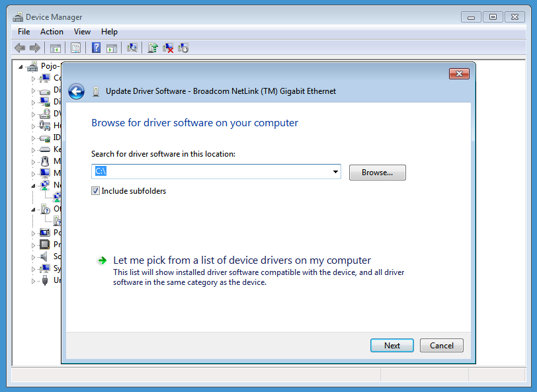Click the Uninstall device icon with red X
Screen dimensions: 537x392
pyautogui.click(x=168, y=48)
